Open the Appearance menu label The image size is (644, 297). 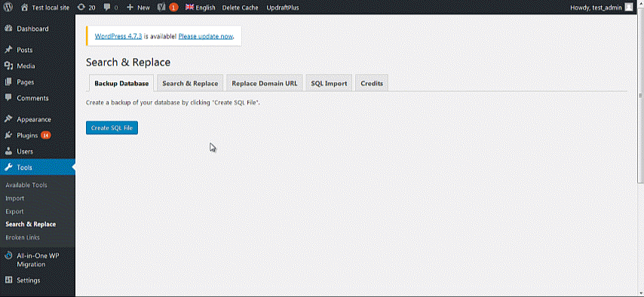tap(34, 119)
